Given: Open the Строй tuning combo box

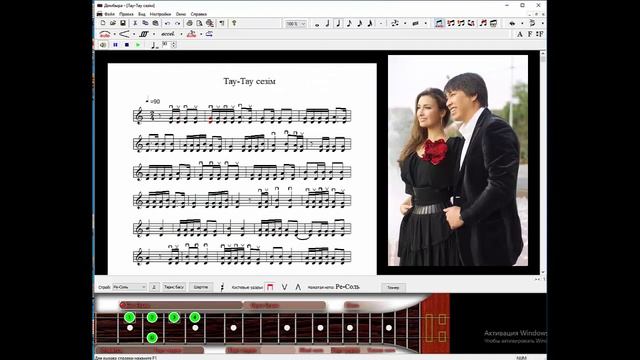Looking at the screenshot, I should pyautogui.click(x=129, y=287).
